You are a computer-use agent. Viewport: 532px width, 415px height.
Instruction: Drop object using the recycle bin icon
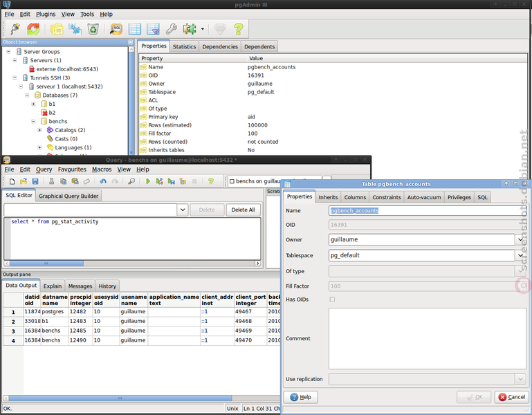(x=93, y=29)
